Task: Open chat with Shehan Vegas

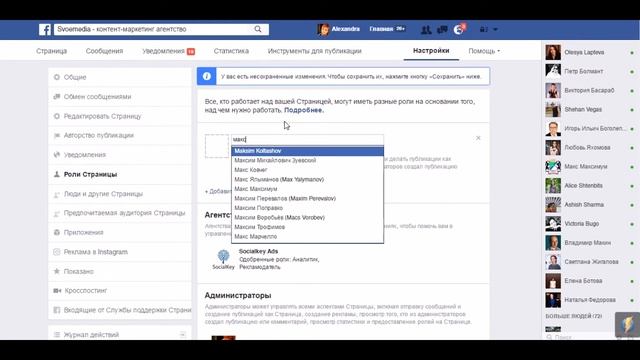Action: point(590,109)
